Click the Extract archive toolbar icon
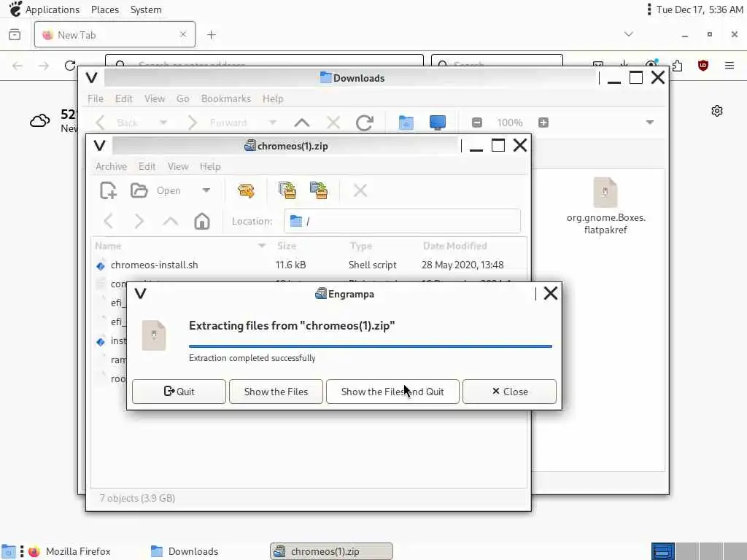Viewport: 747px width, 560px height. point(246,190)
